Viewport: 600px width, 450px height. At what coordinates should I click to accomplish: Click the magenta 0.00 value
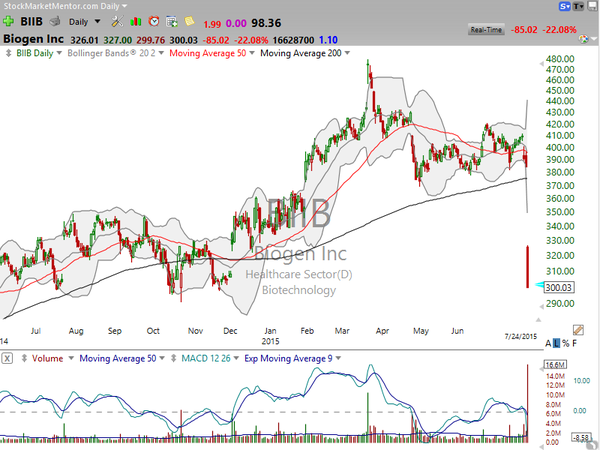tap(236, 23)
